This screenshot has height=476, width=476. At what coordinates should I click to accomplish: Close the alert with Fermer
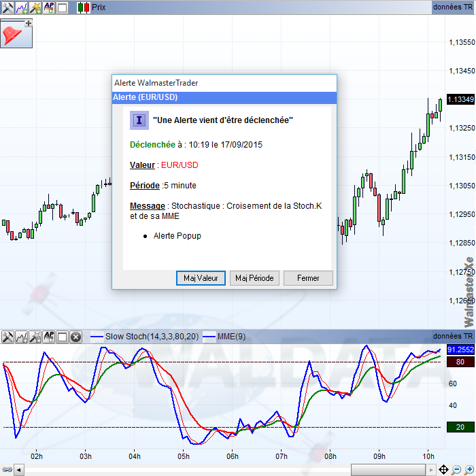[308, 278]
